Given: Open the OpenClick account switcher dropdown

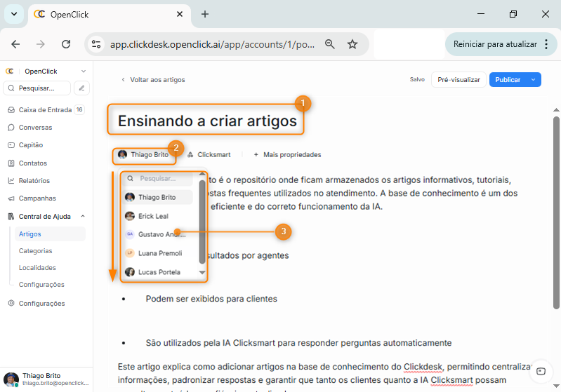Looking at the screenshot, I should (84, 72).
